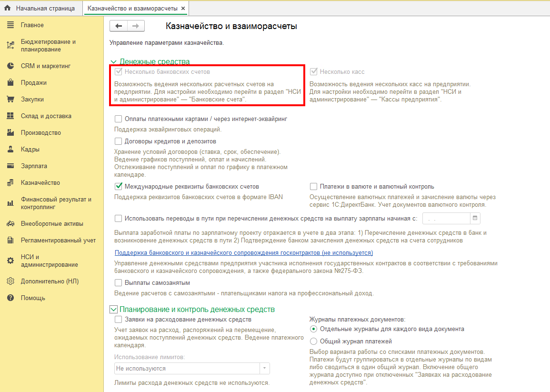Go back with the left arrow button
The width and height of the screenshot is (550, 392).
tap(119, 26)
